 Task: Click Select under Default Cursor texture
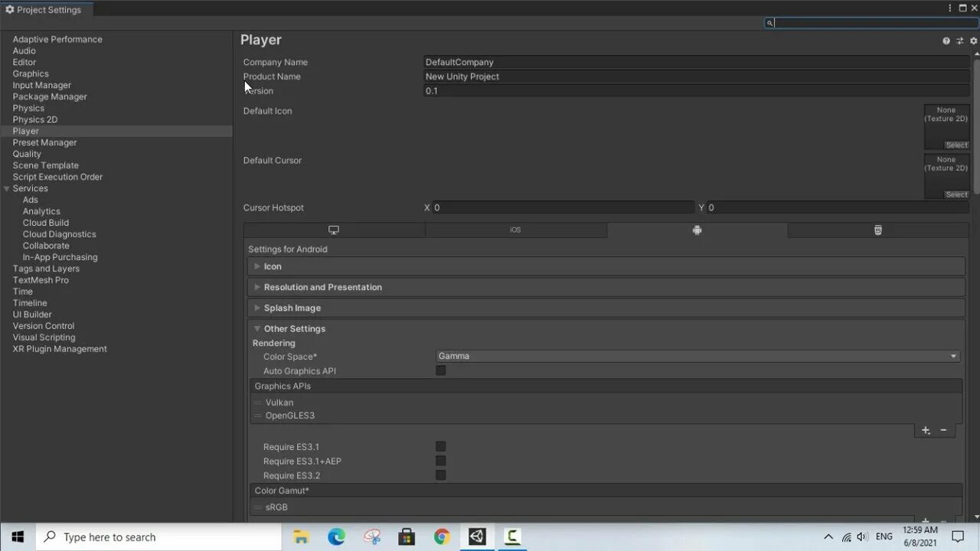956,194
